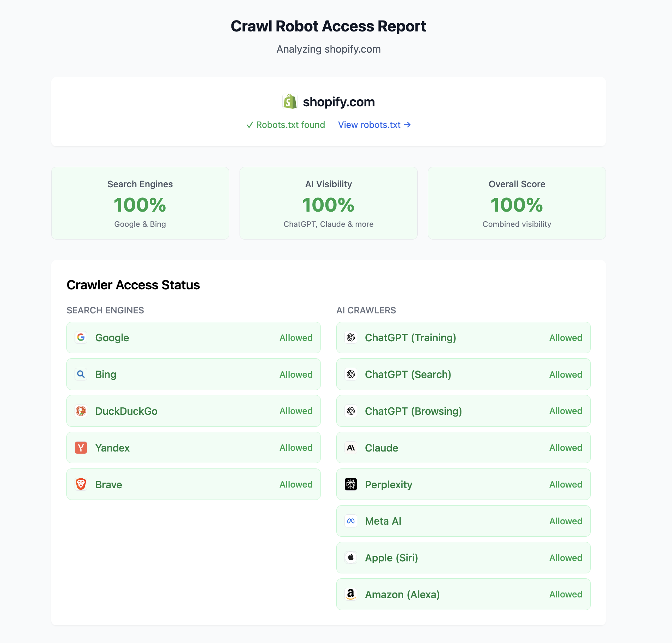
Task: Click the Amazon (Alexa) crawler name
Action: click(402, 595)
